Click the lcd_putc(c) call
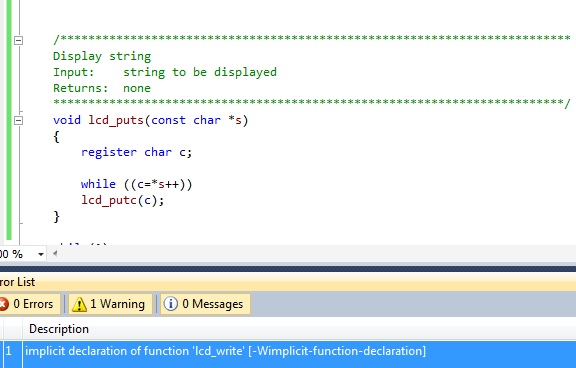The width and height of the screenshot is (576, 368). [123, 200]
